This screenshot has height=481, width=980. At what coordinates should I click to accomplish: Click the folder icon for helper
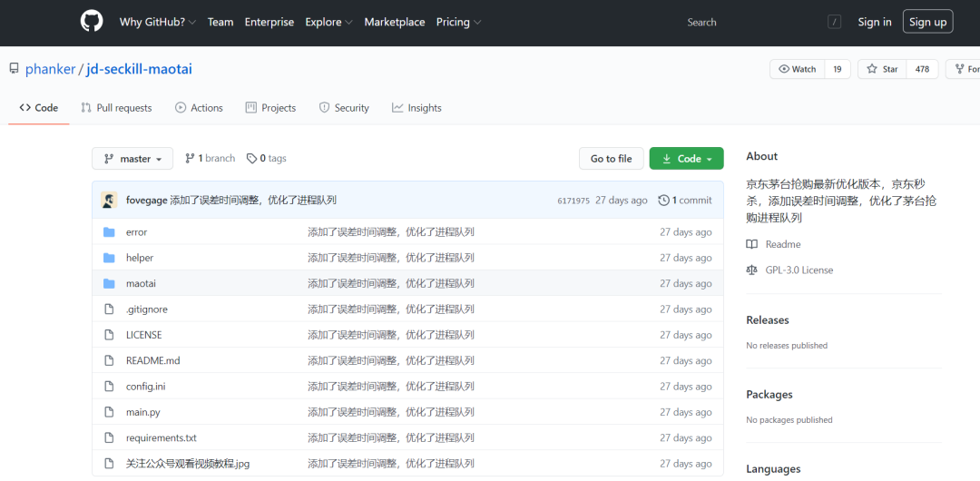pyautogui.click(x=110, y=258)
